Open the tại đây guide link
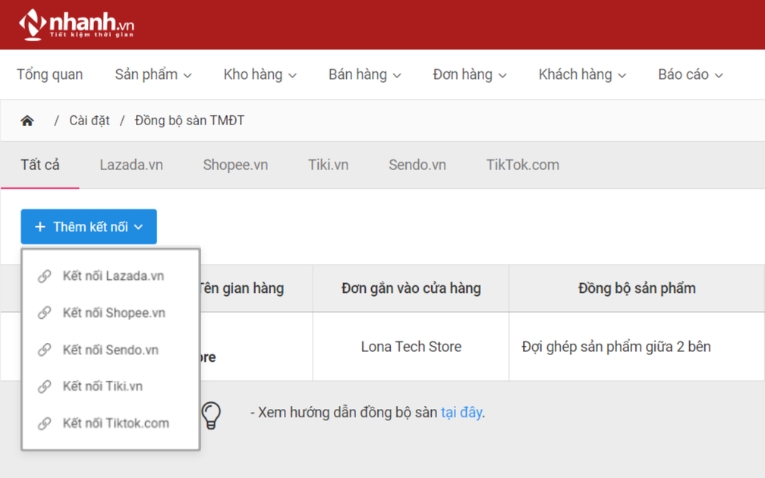This screenshot has height=478, width=765. (462, 412)
